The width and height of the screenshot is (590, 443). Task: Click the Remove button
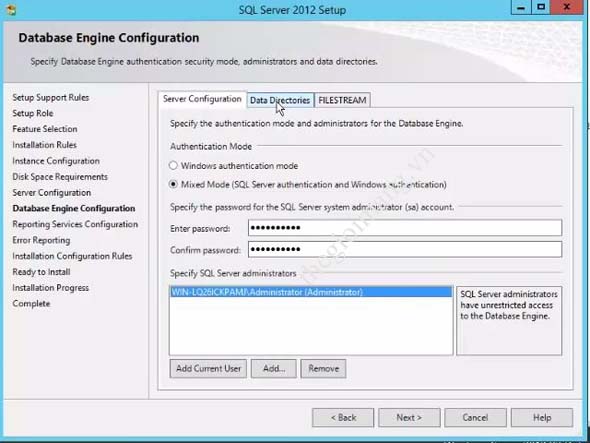(323, 368)
